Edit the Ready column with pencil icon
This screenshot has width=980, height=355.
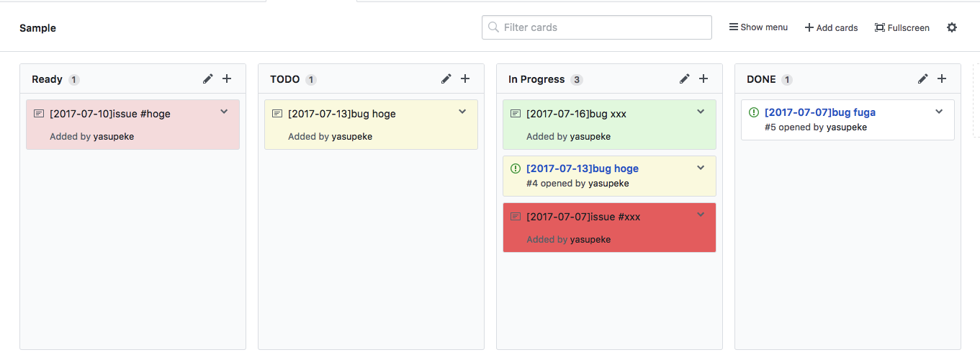click(208, 78)
